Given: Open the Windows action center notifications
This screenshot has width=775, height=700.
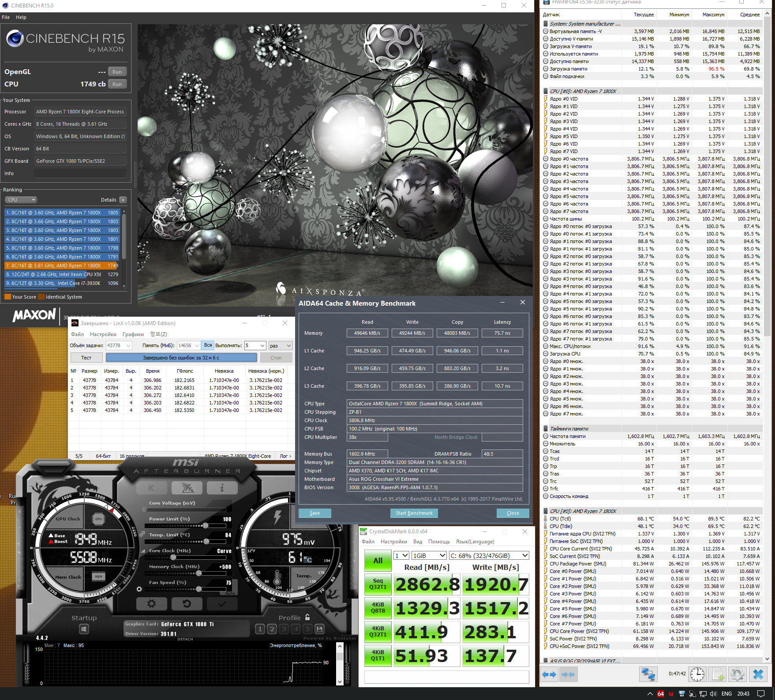Looking at the screenshot, I should (x=761, y=694).
